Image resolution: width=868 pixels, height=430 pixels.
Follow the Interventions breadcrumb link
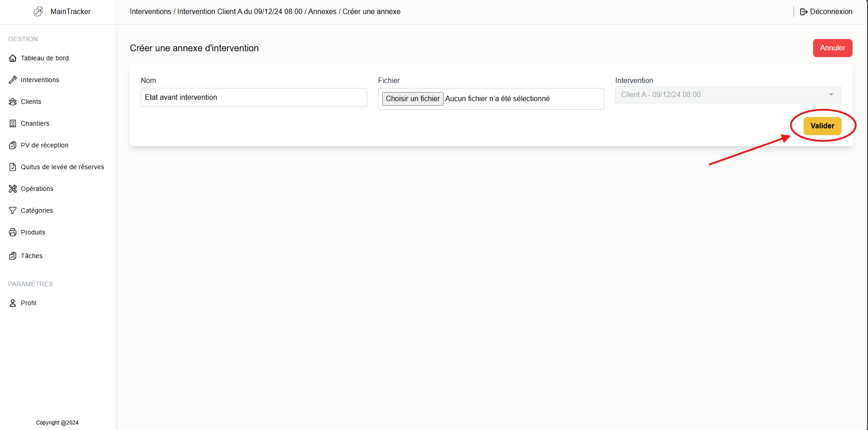click(150, 12)
